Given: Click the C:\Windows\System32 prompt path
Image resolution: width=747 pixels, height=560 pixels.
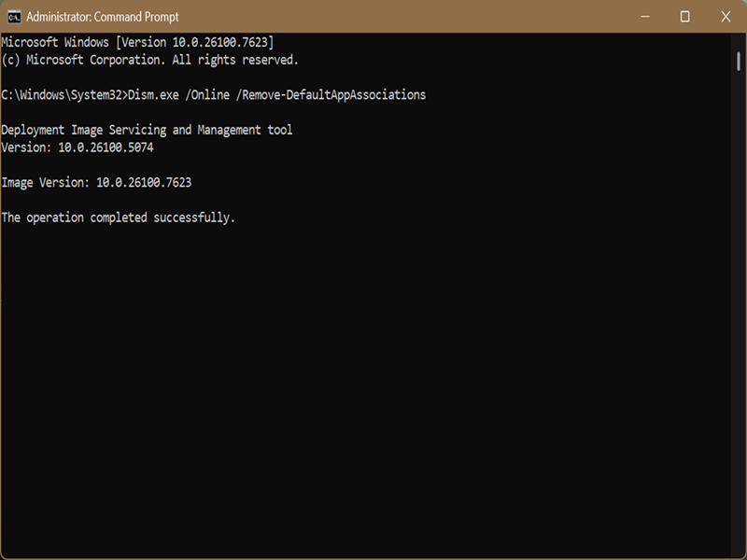Looking at the screenshot, I should (61, 95).
